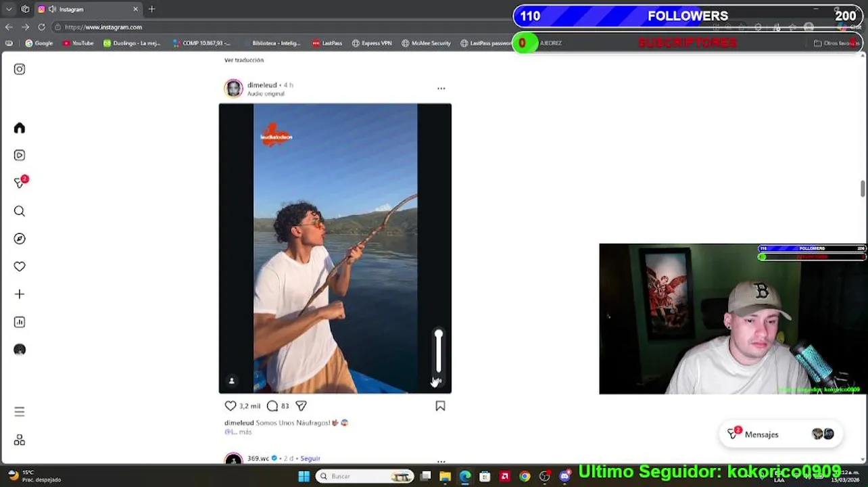Open COMP 10.867,93 bookmark
Image resolution: width=868 pixels, height=487 pixels.
pyautogui.click(x=201, y=43)
